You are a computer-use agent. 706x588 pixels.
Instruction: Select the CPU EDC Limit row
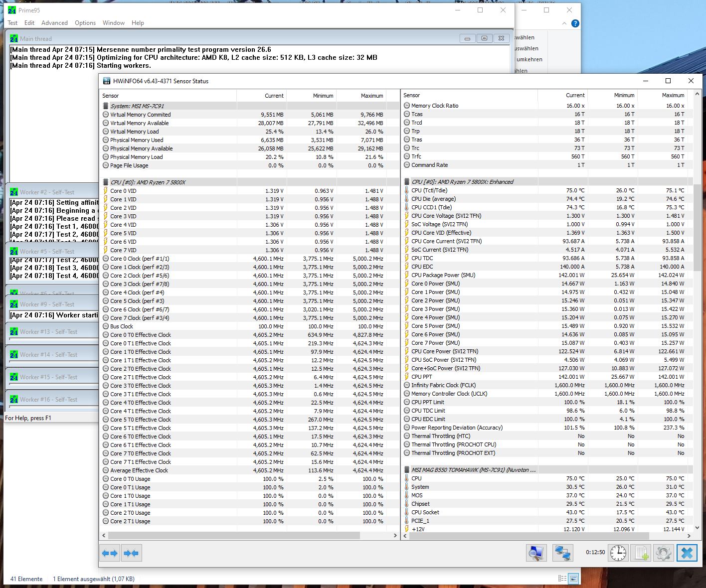[x=547, y=419]
